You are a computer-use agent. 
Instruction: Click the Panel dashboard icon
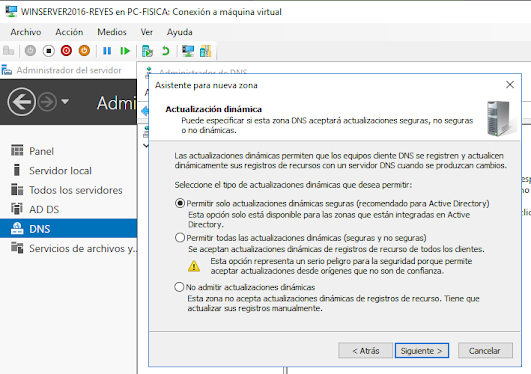pyautogui.click(x=17, y=150)
